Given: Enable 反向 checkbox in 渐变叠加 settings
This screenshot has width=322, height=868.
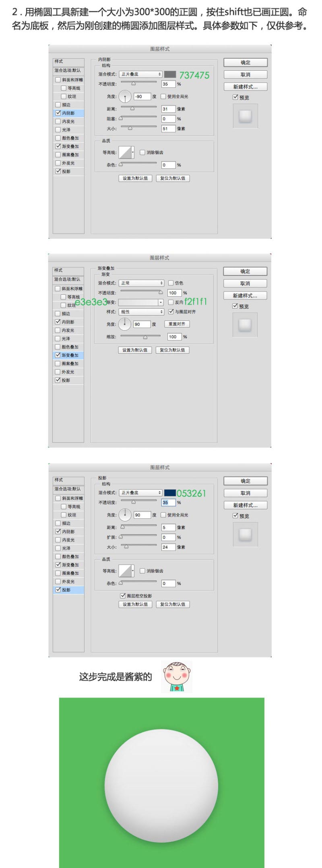Looking at the screenshot, I should click(171, 302).
